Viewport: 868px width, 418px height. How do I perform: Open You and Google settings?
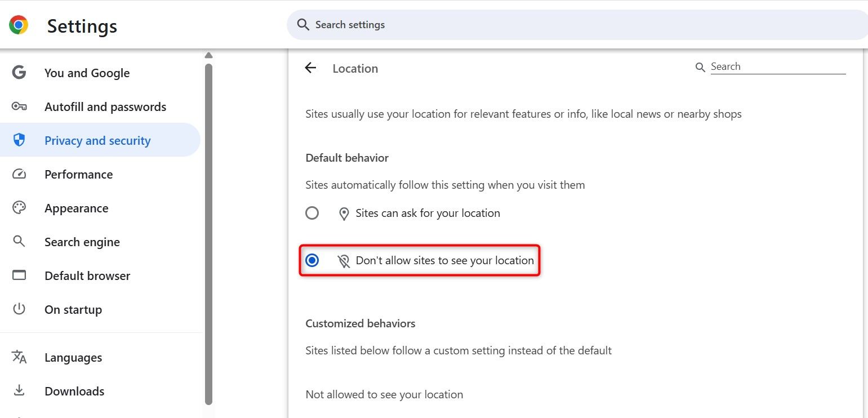point(87,73)
